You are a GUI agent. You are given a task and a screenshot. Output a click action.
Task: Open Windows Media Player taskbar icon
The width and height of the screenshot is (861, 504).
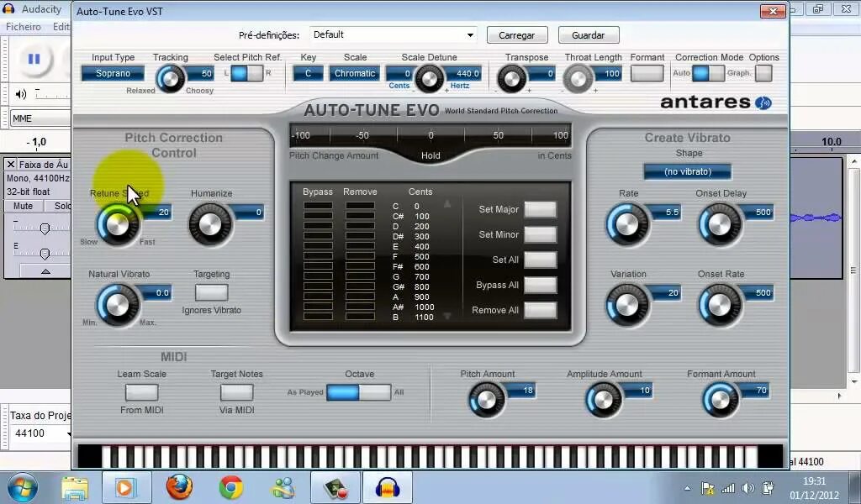pyautogui.click(x=125, y=487)
